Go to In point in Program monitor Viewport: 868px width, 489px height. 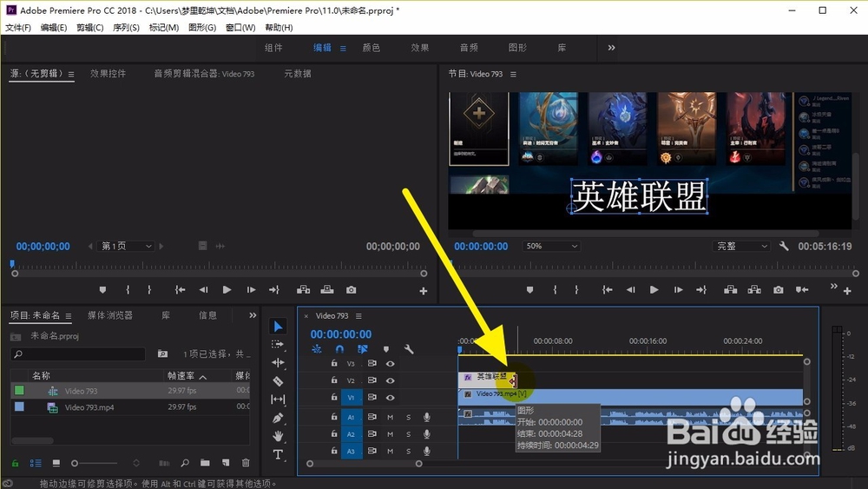pyautogui.click(x=608, y=289)
